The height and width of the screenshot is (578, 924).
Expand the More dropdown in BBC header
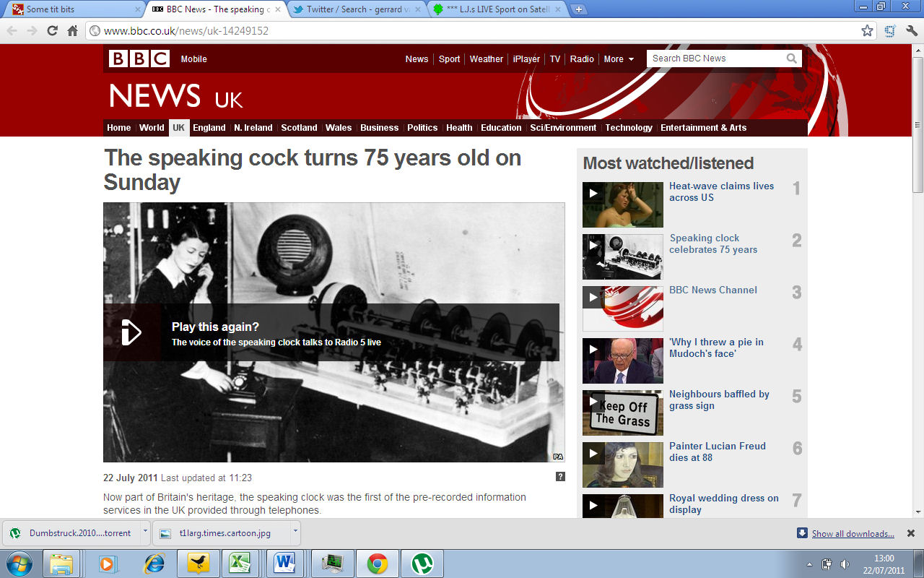619,59
